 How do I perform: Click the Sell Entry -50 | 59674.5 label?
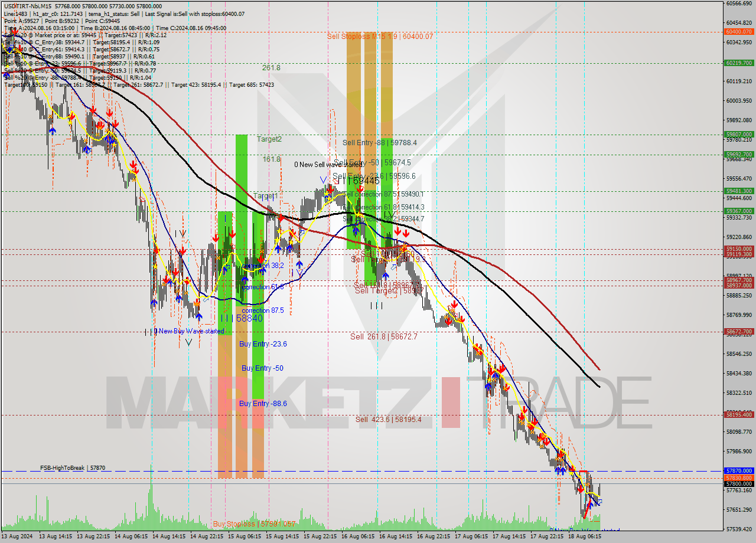click(x=372, y=162)
